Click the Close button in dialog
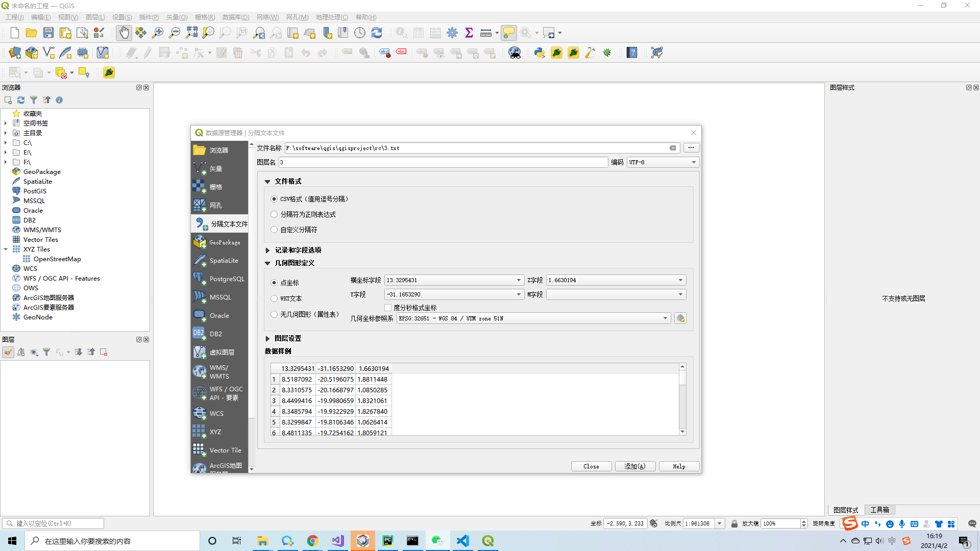The height and width of the screenshot is (551, 980). pos(591,466)
